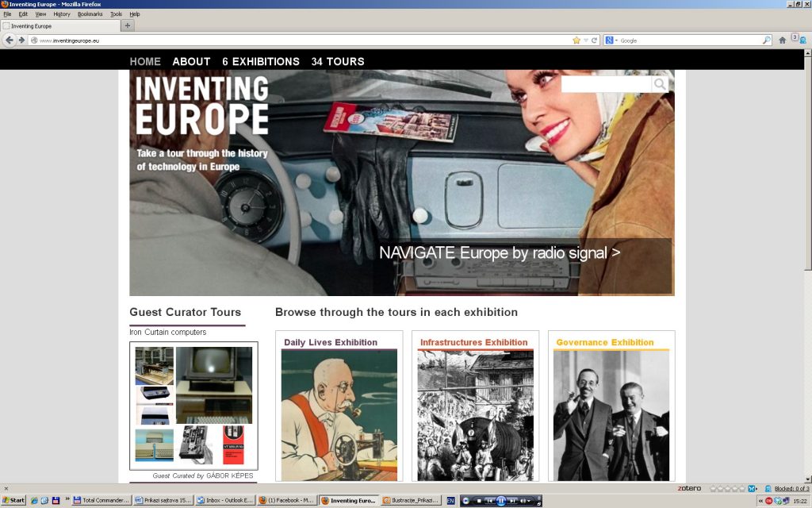Image resolution: width=812 pixels, height=508 pixels.
Task: Open the Governance Exhibition heading link
Action: [605, 343]
